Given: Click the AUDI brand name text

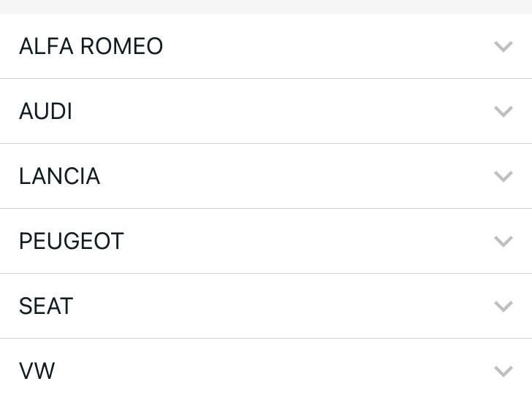Looking at the screenshot, I should tap(45, 112).
